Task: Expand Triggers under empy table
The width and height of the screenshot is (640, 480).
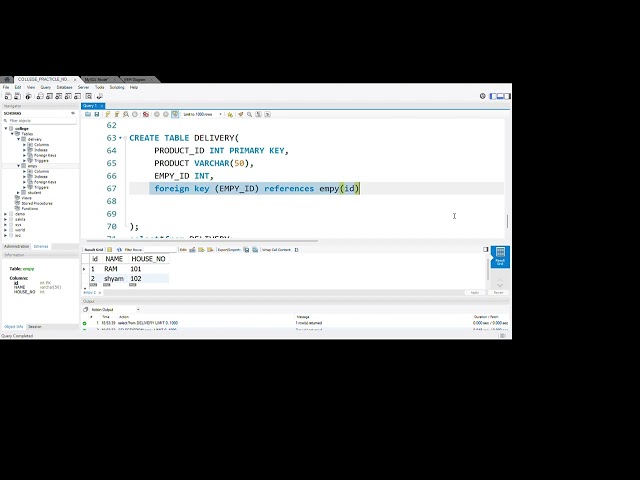Action: click(x=24, y=187)
